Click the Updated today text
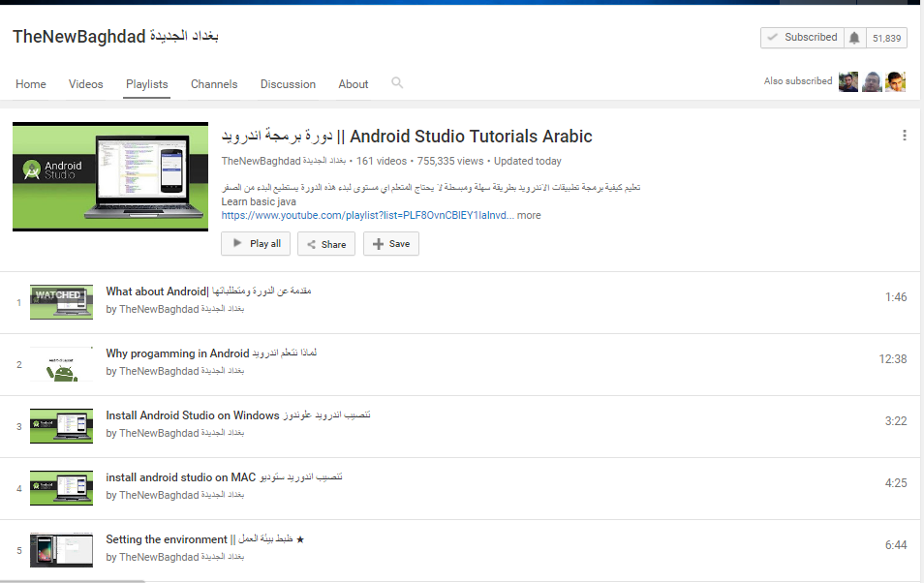Image resolution: width=924 pixels, height=583 pixels. [528, 161]
